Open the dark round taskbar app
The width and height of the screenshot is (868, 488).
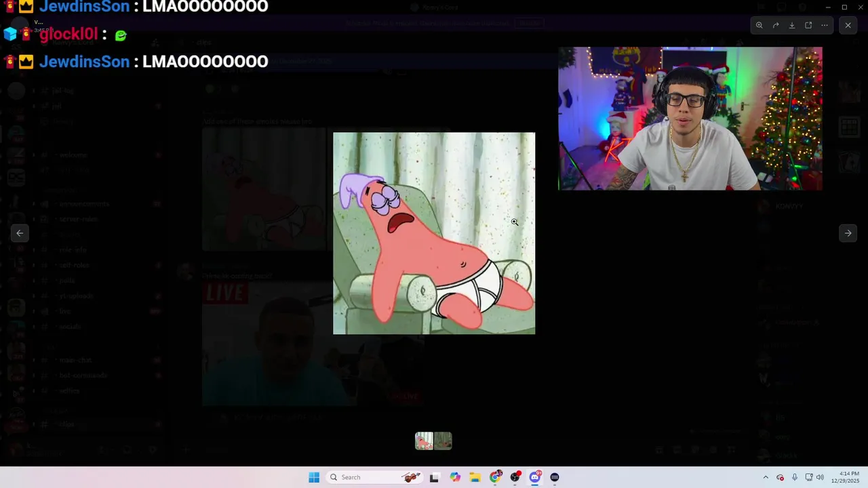coord(555,477)
